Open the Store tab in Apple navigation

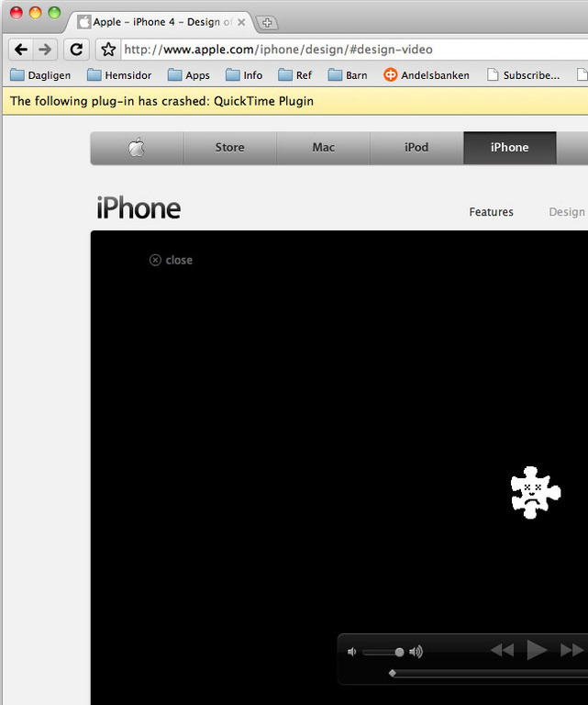coord(229,147)
